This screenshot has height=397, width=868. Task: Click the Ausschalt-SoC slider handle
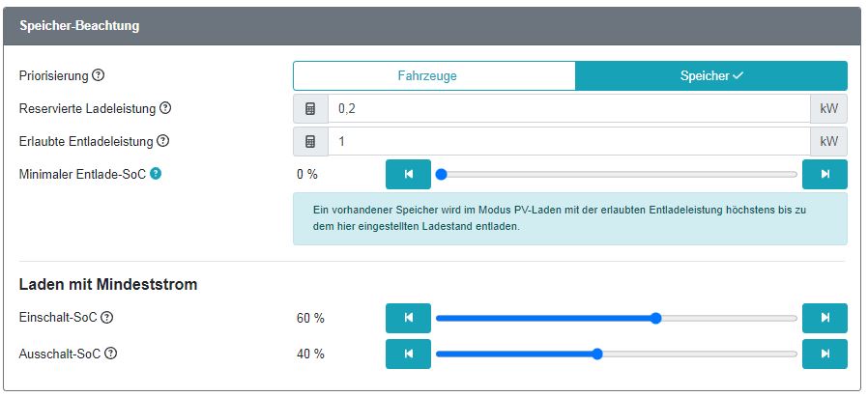pyautogui.click(x=597, y=354)
